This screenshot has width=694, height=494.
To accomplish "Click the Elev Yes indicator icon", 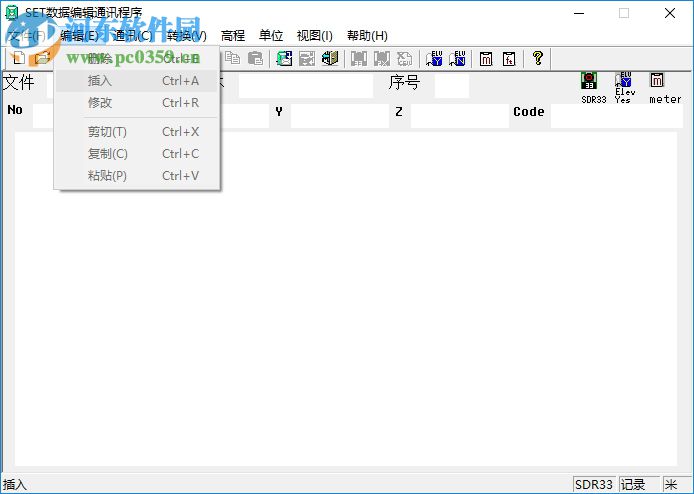I will 623,80.
